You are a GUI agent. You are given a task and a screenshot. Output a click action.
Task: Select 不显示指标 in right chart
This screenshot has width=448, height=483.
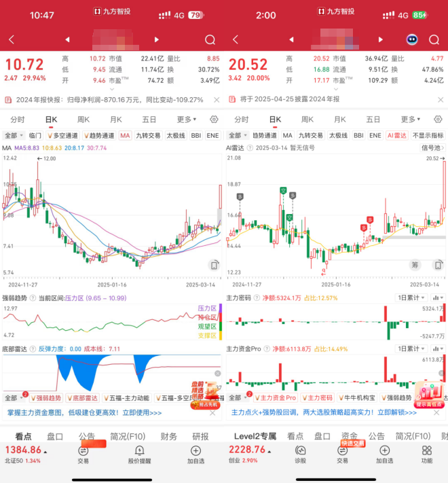click(x=428, y=136)
